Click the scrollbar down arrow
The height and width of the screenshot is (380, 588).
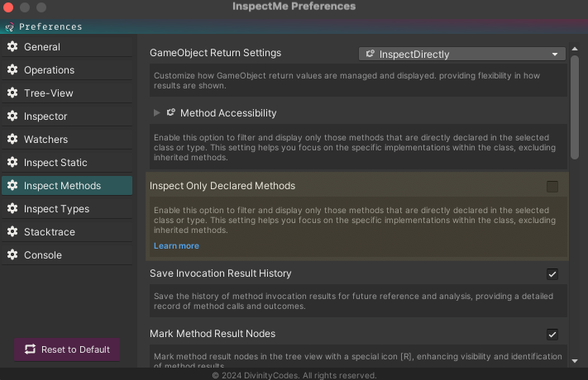[x=575, y=361]
